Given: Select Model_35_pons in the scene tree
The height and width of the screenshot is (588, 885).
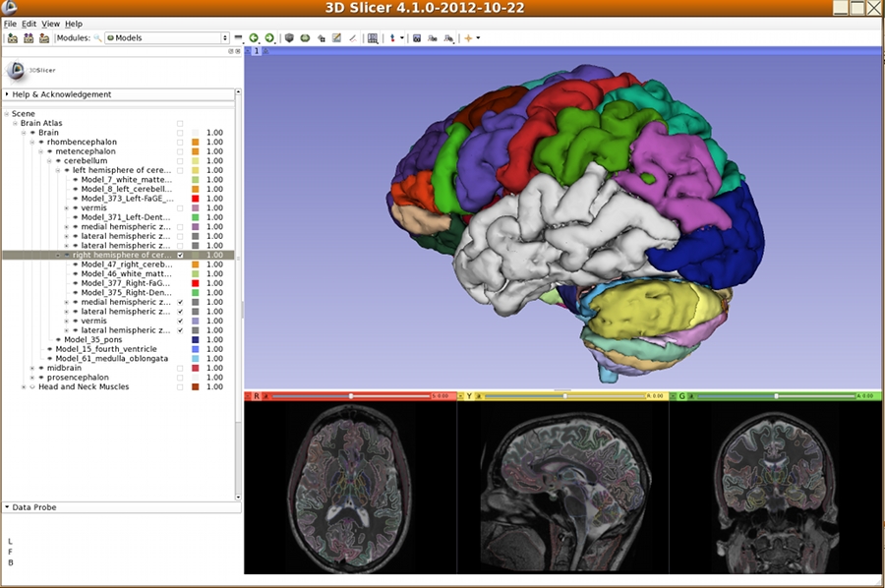Looking at the screenshot, I should 92,339.
